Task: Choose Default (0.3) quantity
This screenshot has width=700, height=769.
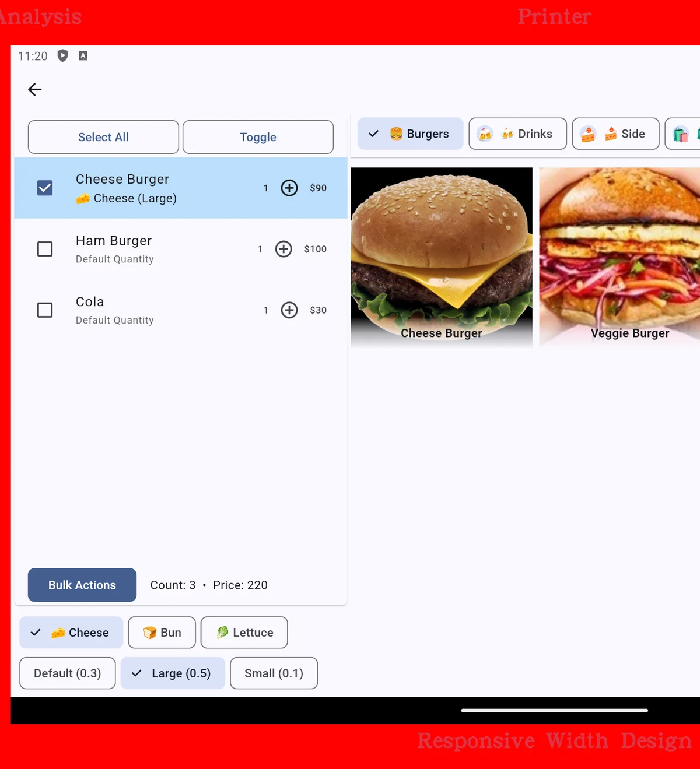Action: 68,673
